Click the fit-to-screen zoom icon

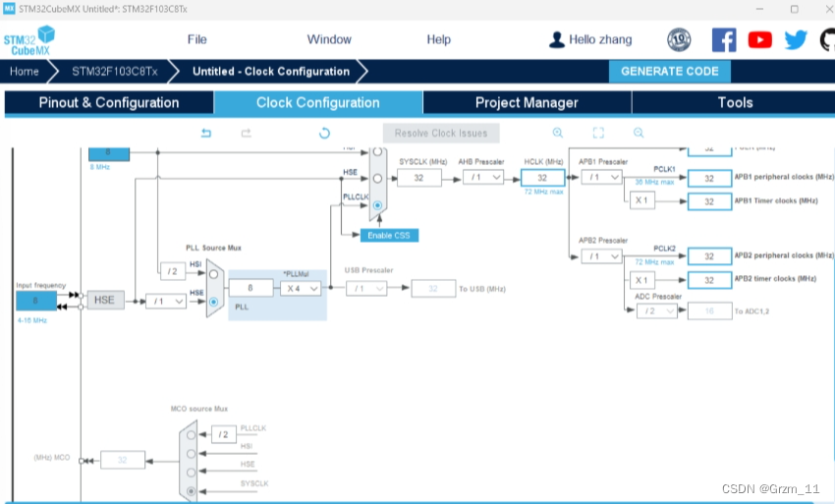(x=598, y=133)
